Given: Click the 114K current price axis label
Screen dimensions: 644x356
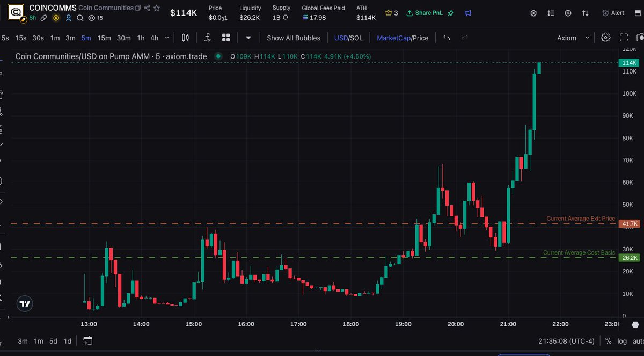Looking at the screenshot, I should point(630,63).
